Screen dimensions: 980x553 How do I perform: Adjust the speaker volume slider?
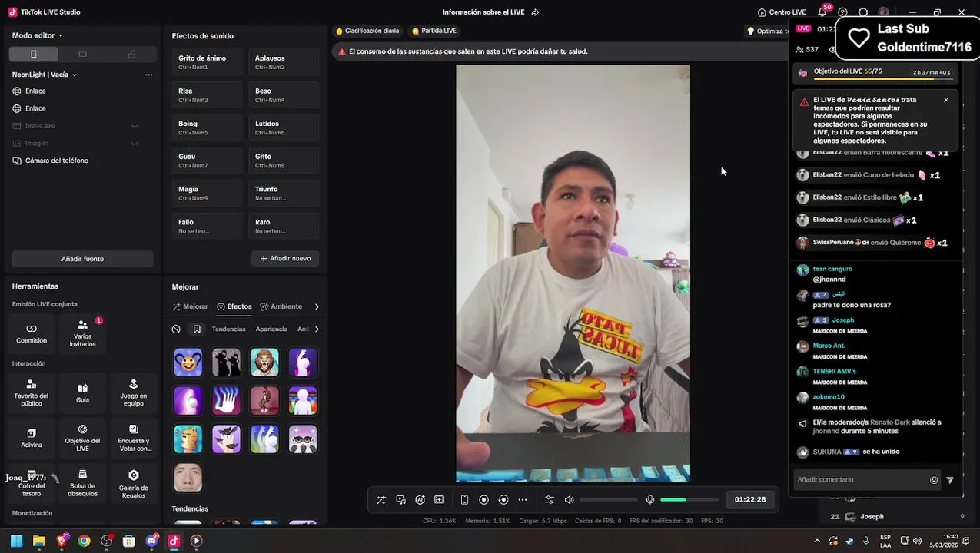pyautogui.click(x=609, y=500)
